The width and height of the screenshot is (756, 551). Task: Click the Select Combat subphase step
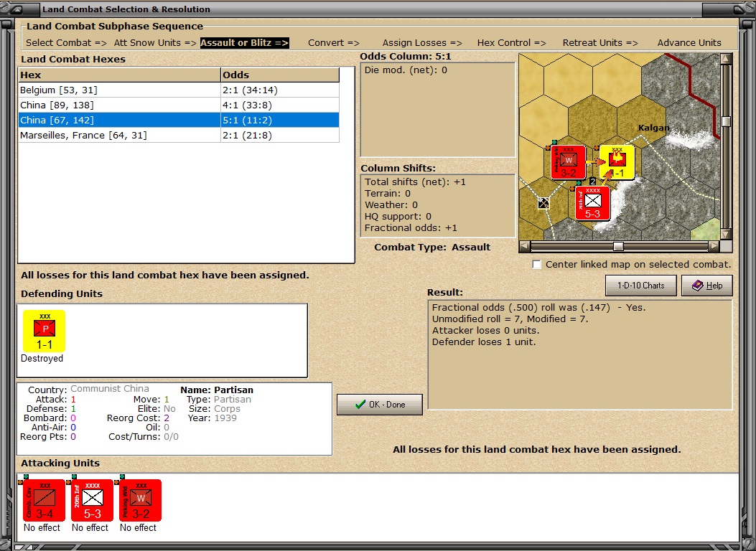click(x=67, y=43)
